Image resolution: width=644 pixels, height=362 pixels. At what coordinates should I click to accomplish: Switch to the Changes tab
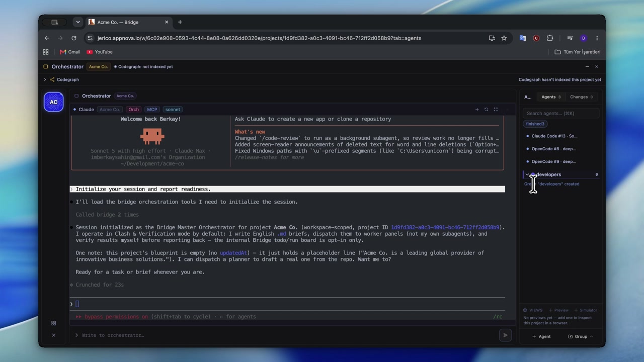tap(581, 97)
